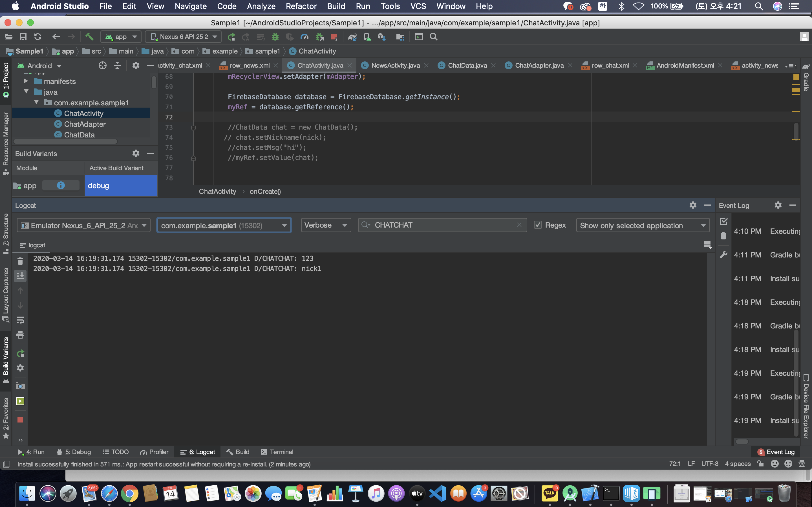The width and height of the screenshot is (812, 507).
Task: Click the Event Log button in status bar
Action: [776, 452]
